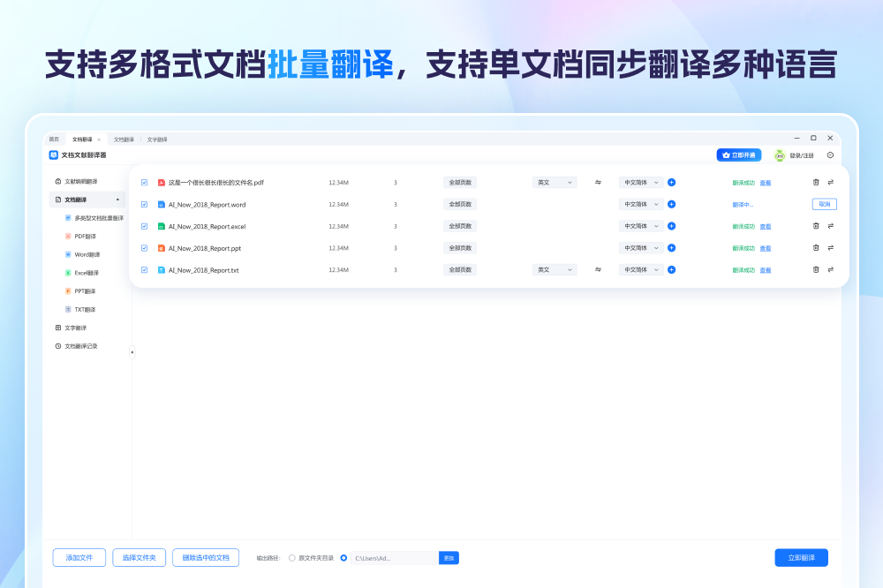Image resolution: width=883 pixels, height=588 pixels.
Task: Delete AI_Now_2018_Report.txt with its trash icon
Action: click(816, 269)
